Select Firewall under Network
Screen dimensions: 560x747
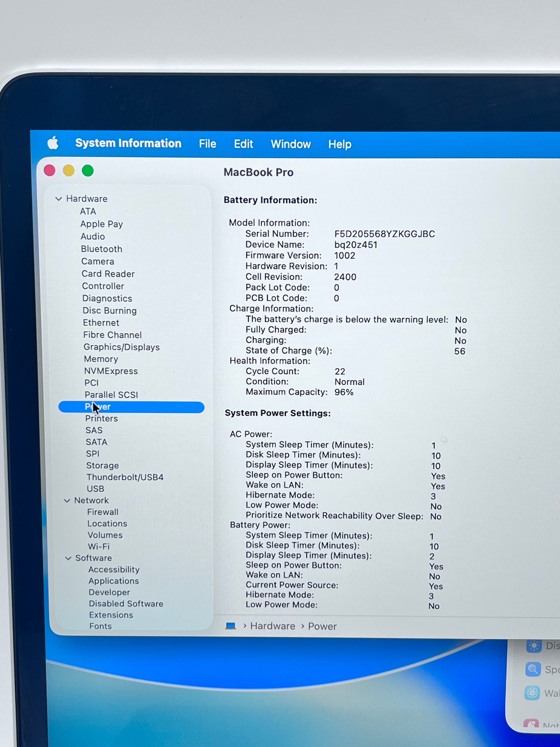pos(103,512)
